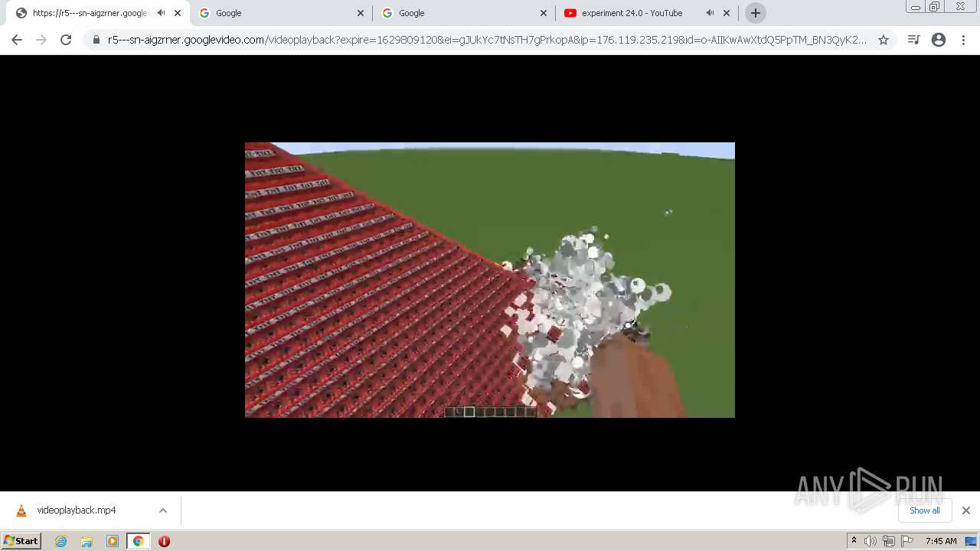Expand videoplayback.mp4 download options arrow
980x551 pixels.
pos(163,510)
